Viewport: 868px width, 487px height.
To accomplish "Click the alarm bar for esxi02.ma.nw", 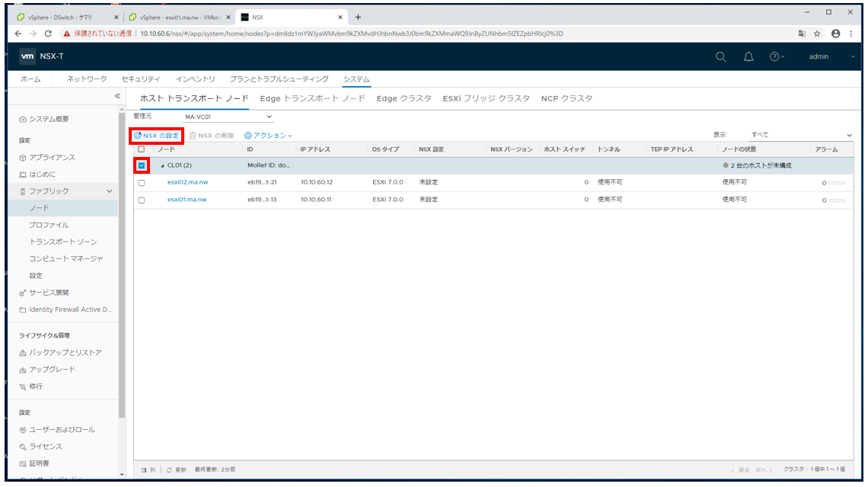I will point(837,183).
